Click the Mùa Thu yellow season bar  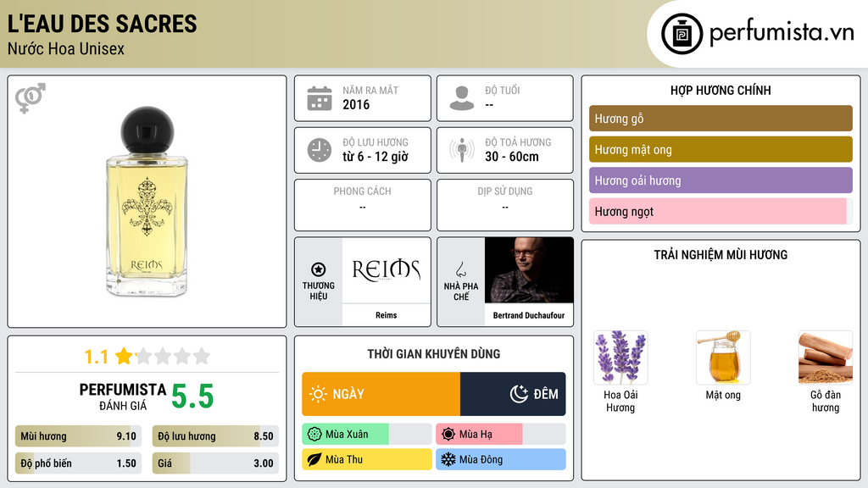tap(367, 459)
